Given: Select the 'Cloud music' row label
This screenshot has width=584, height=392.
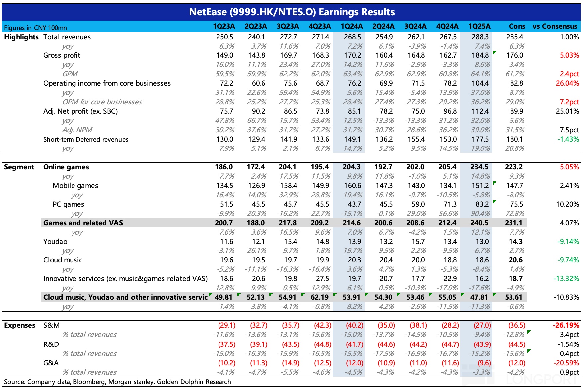Looking at the screenshot, I should 63,260.
